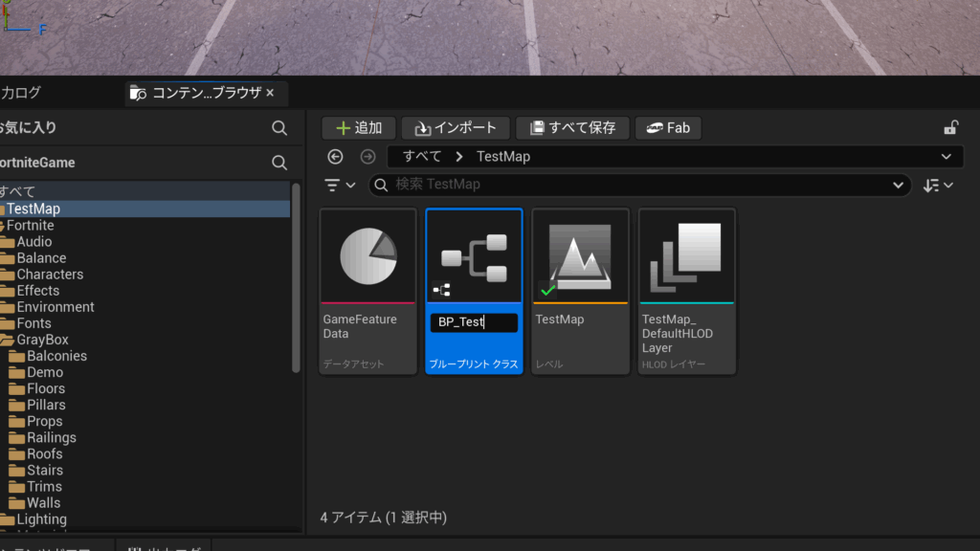Toggle the content browser lock icon
This screenshot has width=980, height=551.
(x=950, y=127)
